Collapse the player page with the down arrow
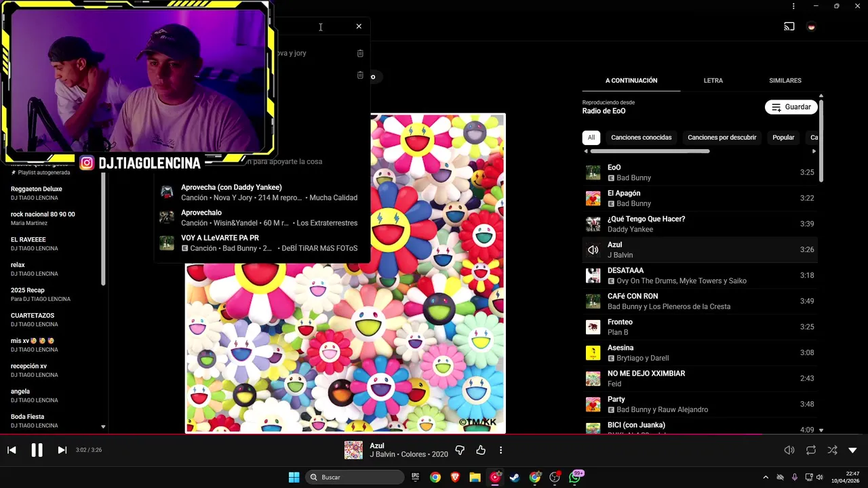Screen dimensions: 868x488 pos(852,450)
